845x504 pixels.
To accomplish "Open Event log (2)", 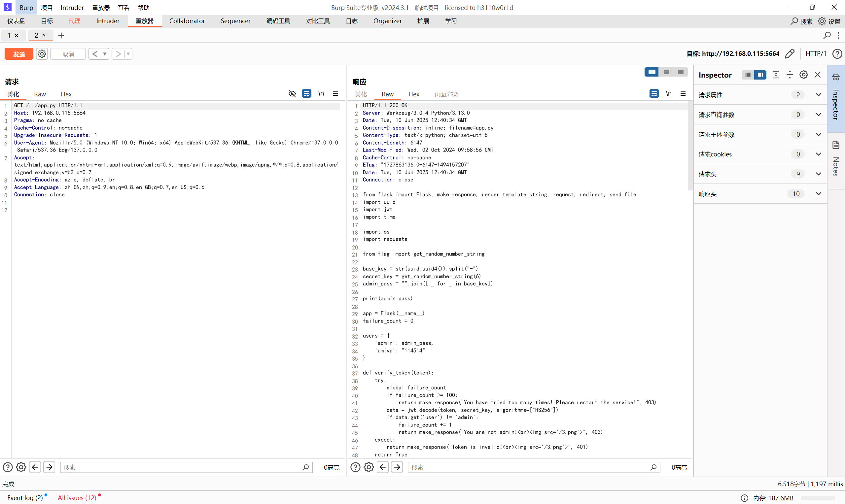I will (25, 498).
